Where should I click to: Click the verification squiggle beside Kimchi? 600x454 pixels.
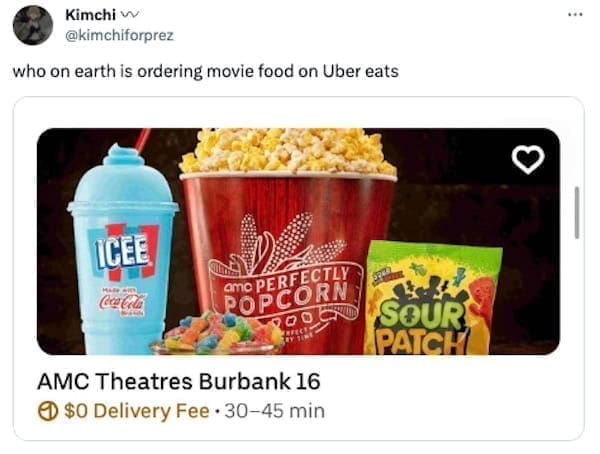click(x=130, y=15)
